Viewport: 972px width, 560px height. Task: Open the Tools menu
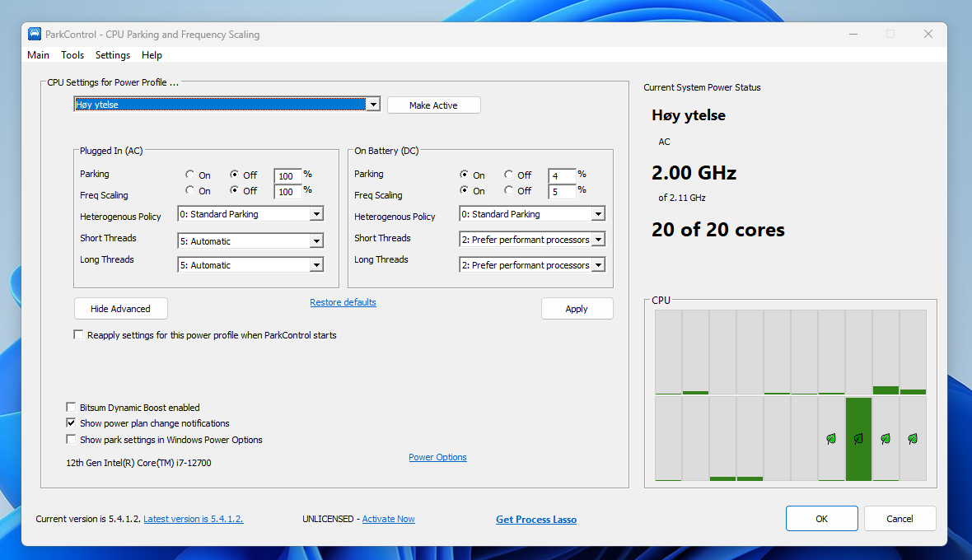point(72,55)
